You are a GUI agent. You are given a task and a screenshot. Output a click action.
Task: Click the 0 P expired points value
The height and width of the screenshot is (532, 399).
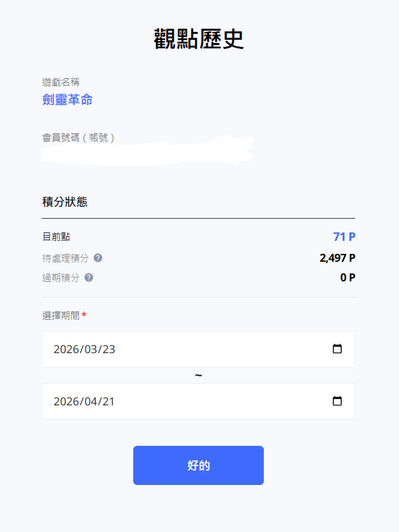[347, 277]
